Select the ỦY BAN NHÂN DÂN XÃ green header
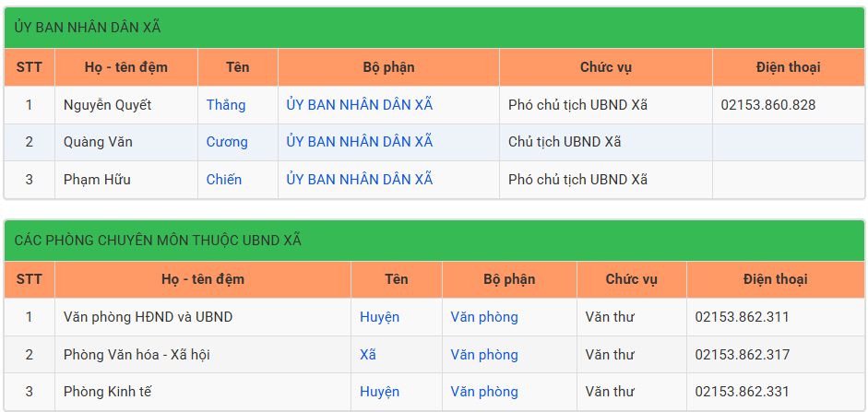Image resolution: width=868 pixels, height=412 pixels. 434,28
